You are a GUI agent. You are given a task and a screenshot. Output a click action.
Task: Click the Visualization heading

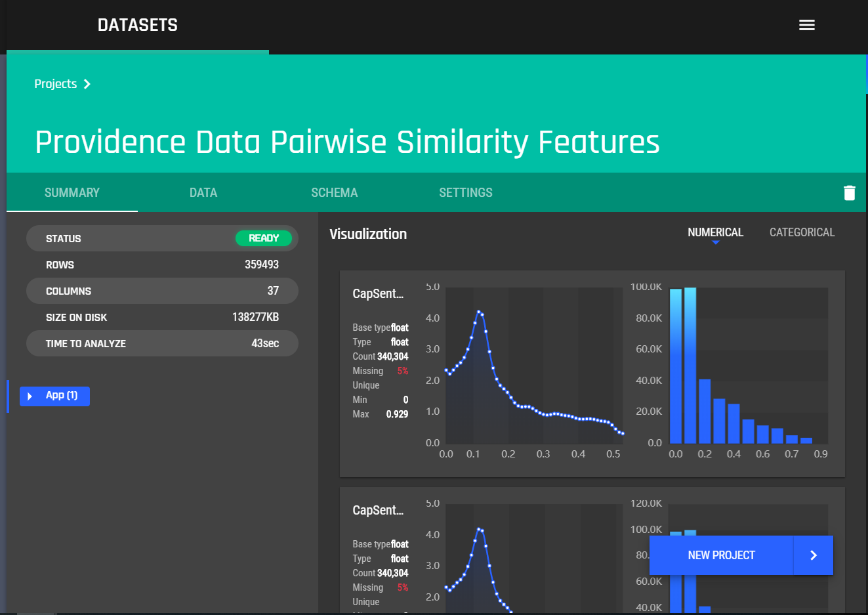pos(368,234)
